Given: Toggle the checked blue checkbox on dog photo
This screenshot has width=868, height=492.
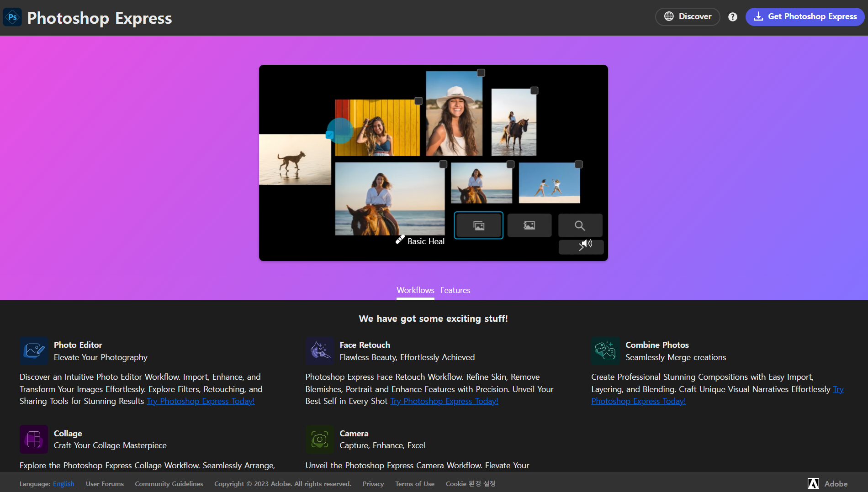Looking at the screenshot, I should (329, 135).
